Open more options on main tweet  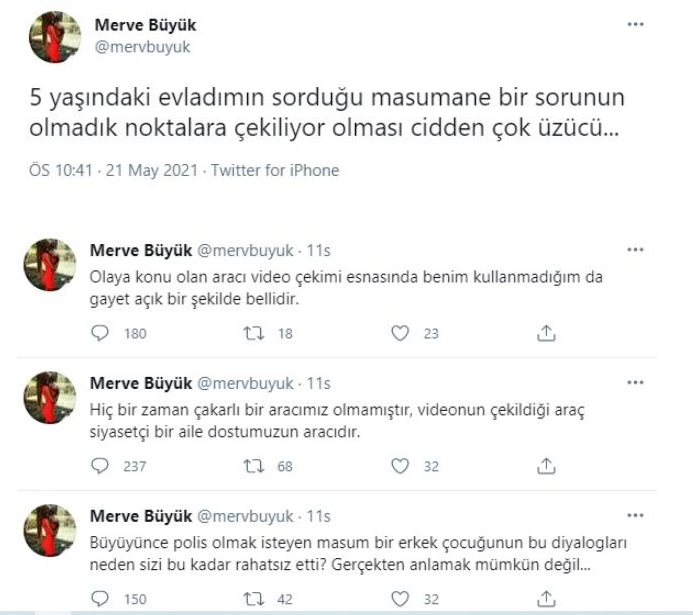click(x=635, y=24)
